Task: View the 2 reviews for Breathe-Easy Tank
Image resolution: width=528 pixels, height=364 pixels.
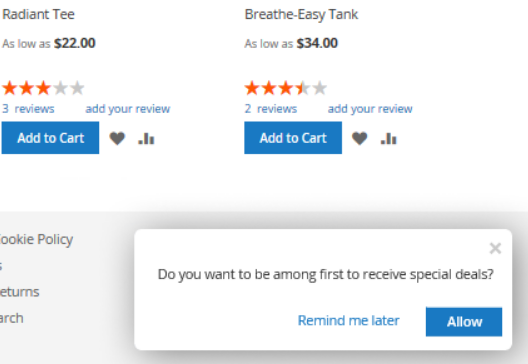Action: tap(271, 109)
